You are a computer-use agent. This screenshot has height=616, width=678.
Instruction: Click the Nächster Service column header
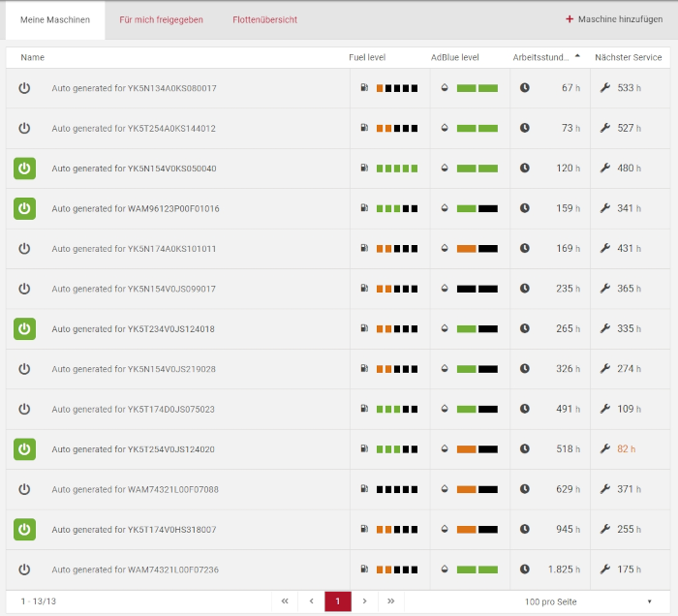tap(629, 58)
